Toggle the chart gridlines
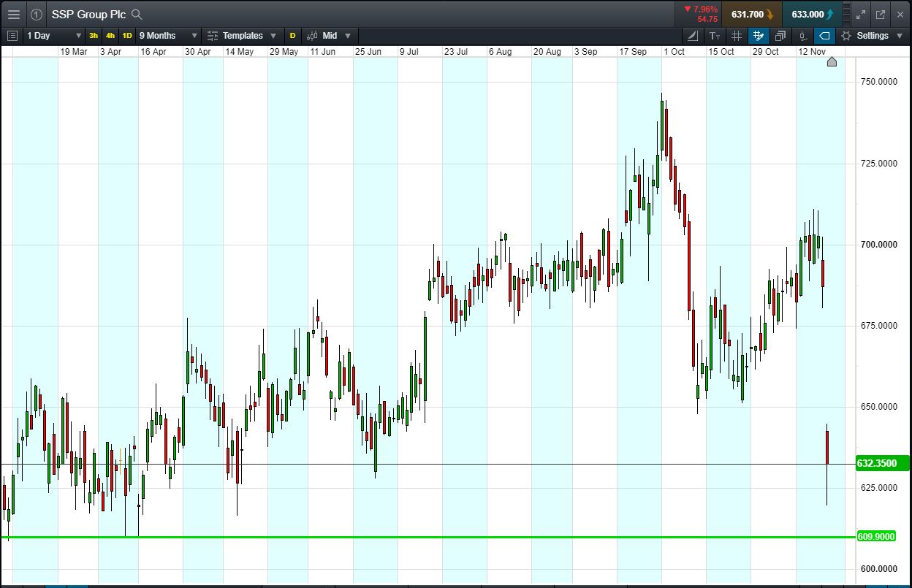Image resolution: width=912 pixels, height=588 pixels. (x=737, y=36)
